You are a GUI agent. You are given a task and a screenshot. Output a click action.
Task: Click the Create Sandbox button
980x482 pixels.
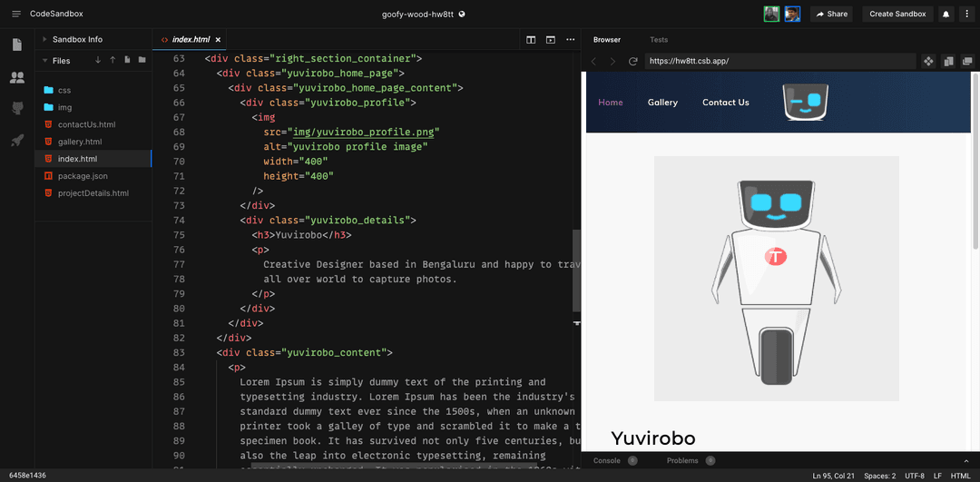(897, 14)
